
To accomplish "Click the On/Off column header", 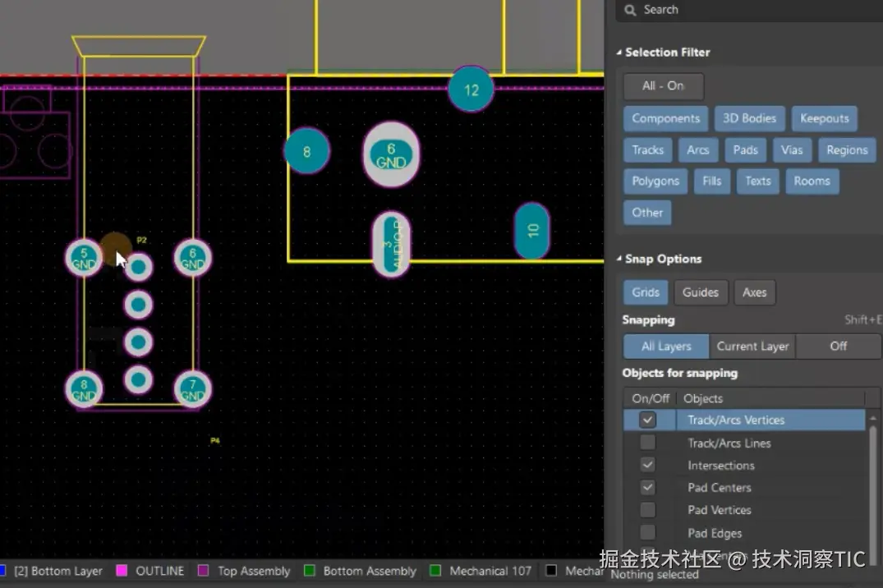I will click(x=651, y=399).
